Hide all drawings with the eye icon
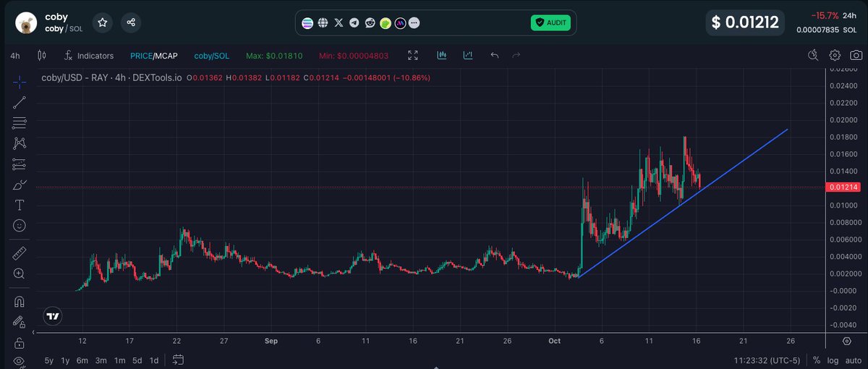 [x=20, y=361]
